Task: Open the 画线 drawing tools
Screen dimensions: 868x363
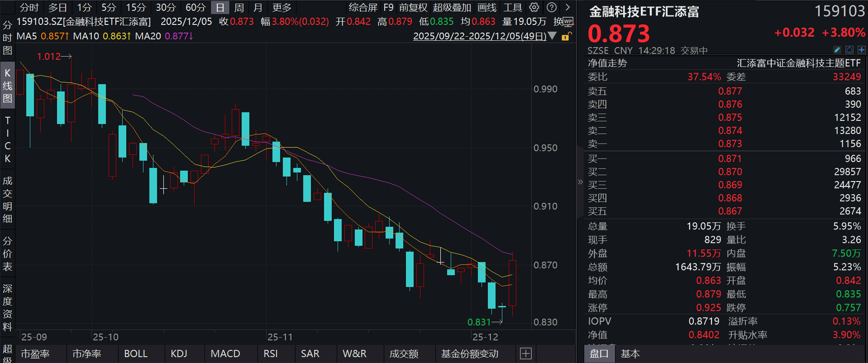Action: tap(487, 7)
